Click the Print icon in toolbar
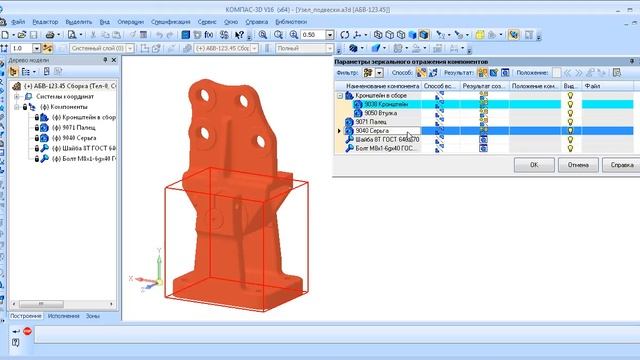Viewport: 640px width, 360px height. tap(50, 35)
